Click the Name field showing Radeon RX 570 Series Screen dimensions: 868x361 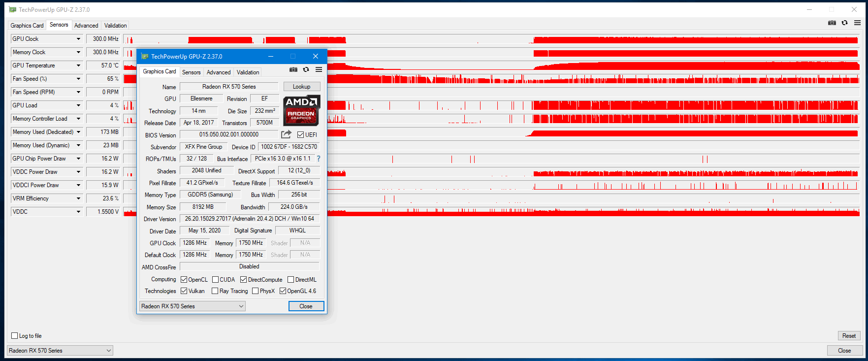(229, 87)
